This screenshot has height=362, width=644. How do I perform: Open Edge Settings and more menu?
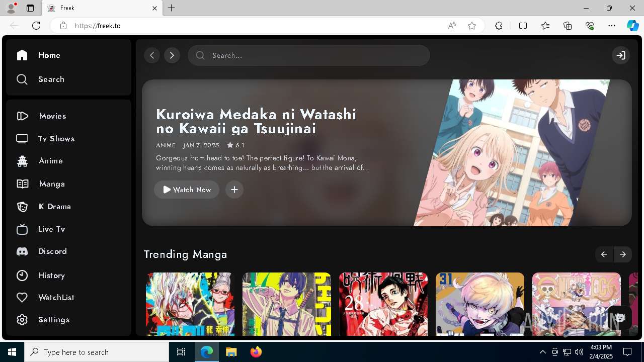point(612,26)
